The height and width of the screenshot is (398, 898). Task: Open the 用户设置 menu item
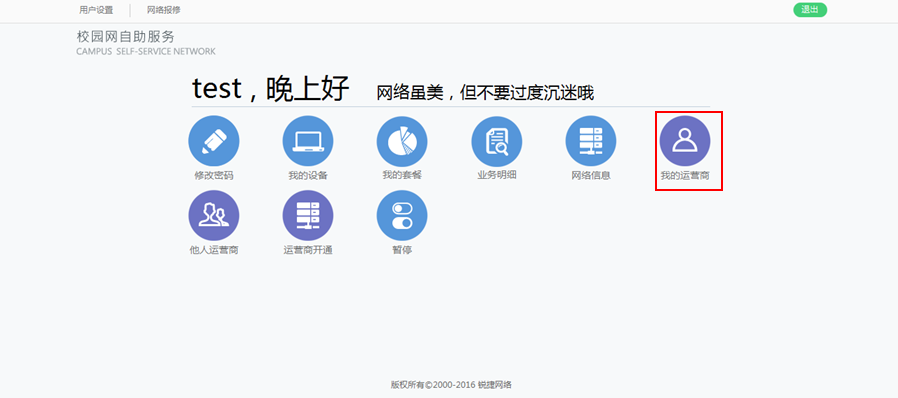coord(96,10)
